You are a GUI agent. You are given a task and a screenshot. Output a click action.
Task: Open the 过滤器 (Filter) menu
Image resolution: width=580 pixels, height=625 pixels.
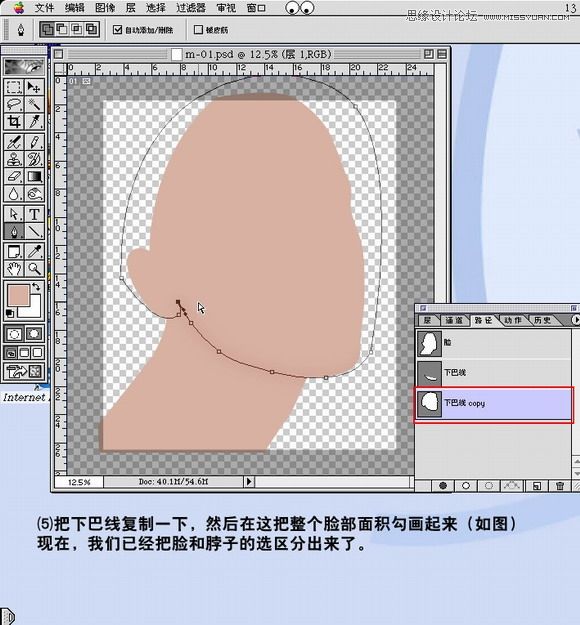pos(191,8)
